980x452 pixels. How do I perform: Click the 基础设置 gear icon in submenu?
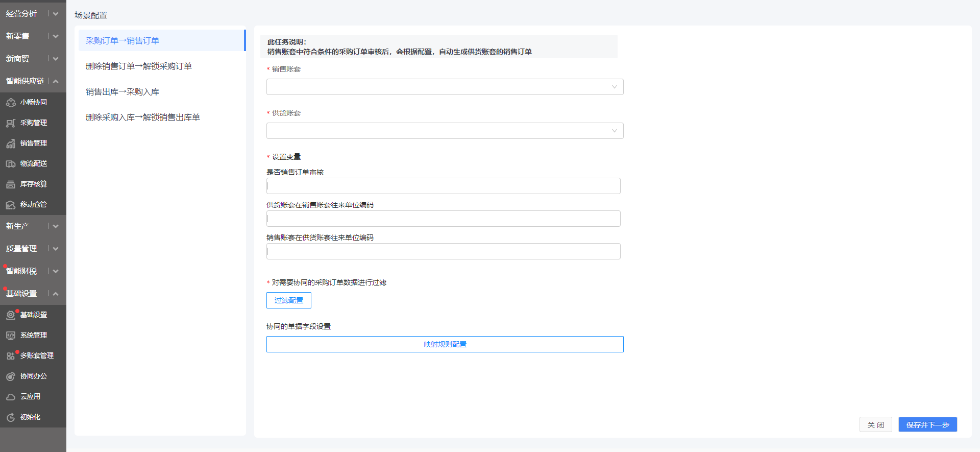(11, 315)
